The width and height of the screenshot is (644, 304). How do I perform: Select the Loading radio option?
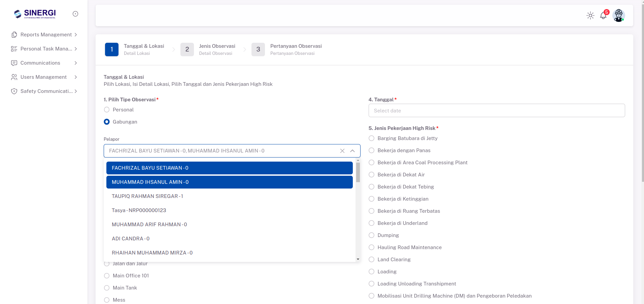click(x=372, y=272)
